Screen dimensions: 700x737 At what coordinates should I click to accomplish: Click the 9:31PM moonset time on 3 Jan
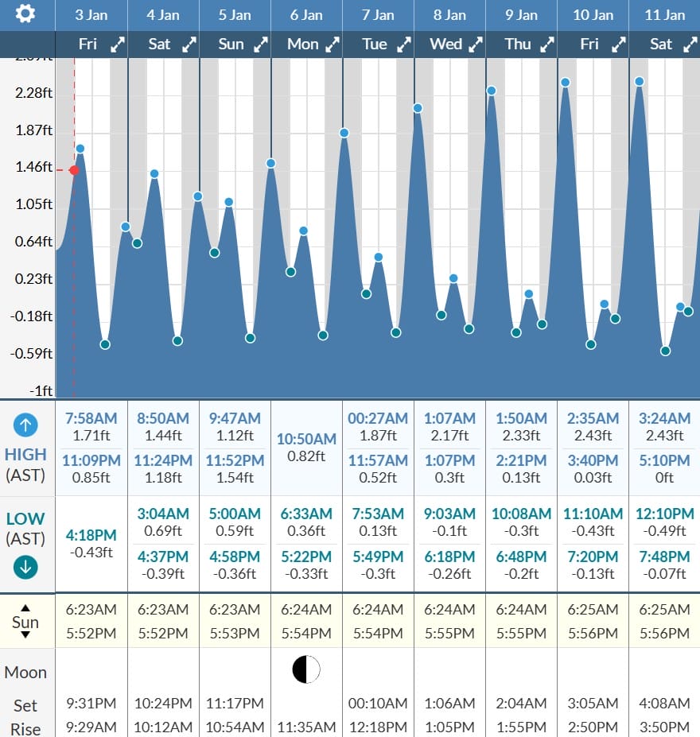pos(91,703)
